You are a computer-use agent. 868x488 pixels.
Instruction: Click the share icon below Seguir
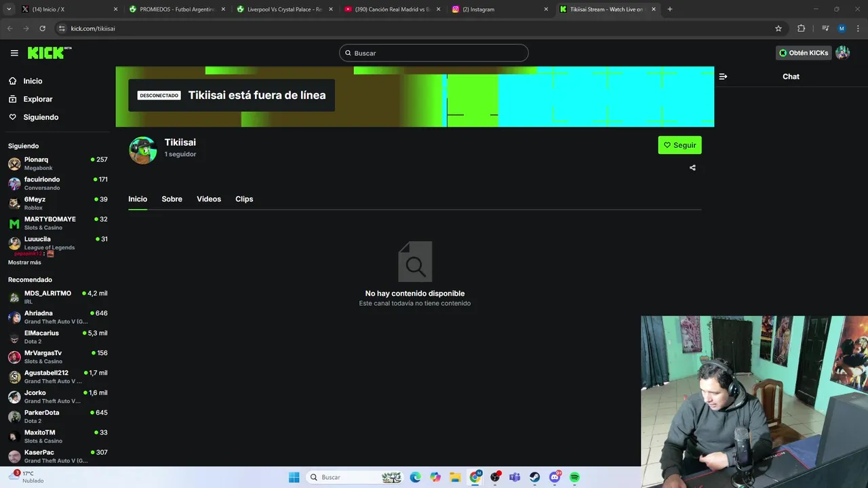point(692,167)
